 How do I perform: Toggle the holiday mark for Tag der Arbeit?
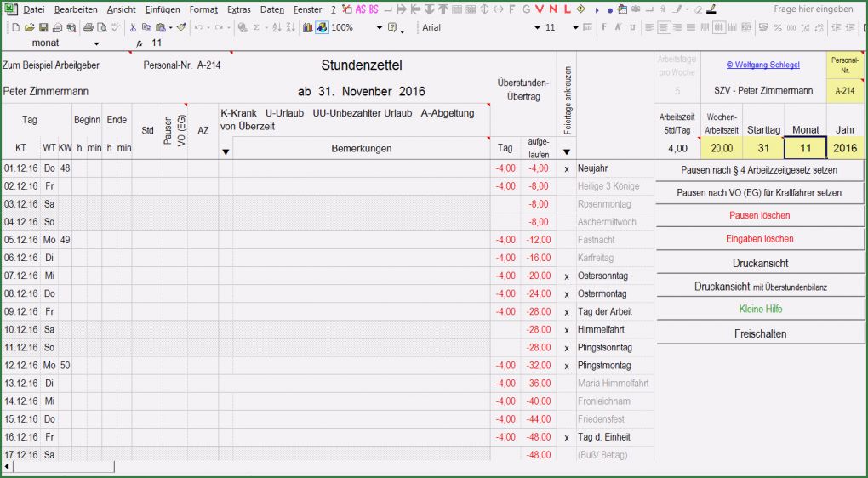pyautogui.click(x=566, y=312)
